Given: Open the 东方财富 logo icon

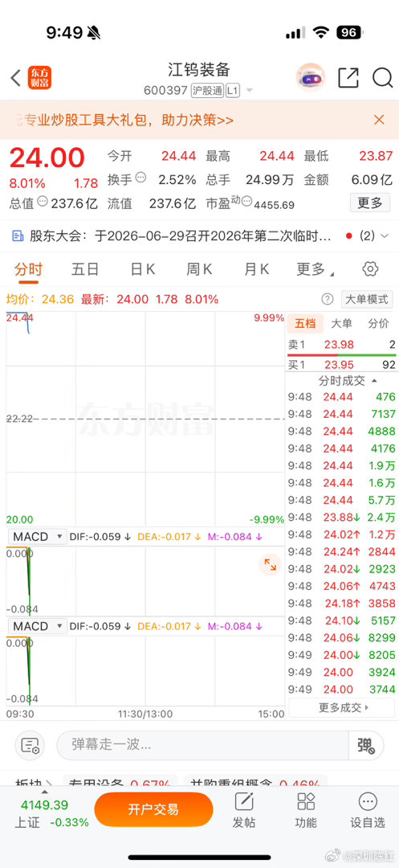Looking at the screenshot, I should coord(39,78).
